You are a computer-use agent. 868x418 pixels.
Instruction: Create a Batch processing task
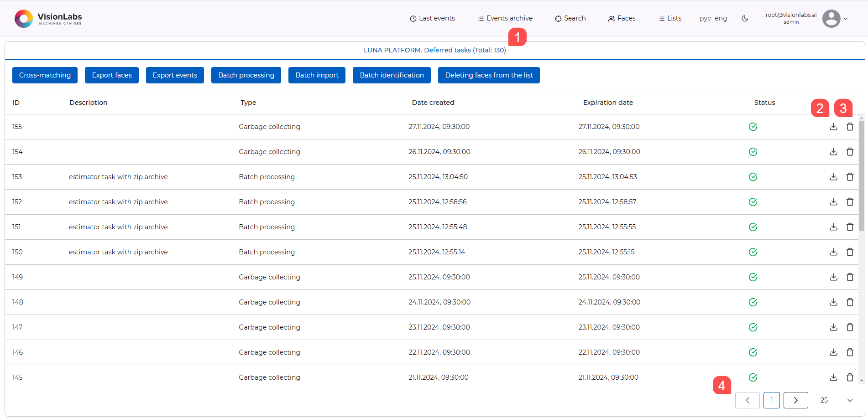tap(246, 75)
